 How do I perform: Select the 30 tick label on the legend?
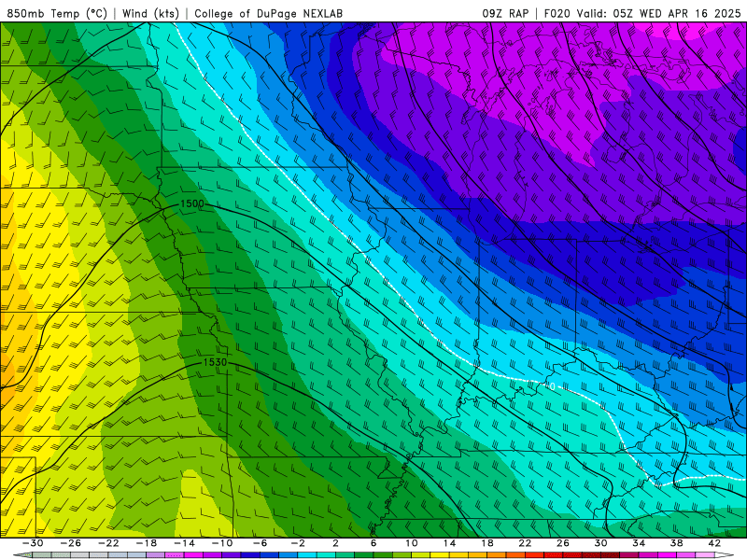pos(600,543)
